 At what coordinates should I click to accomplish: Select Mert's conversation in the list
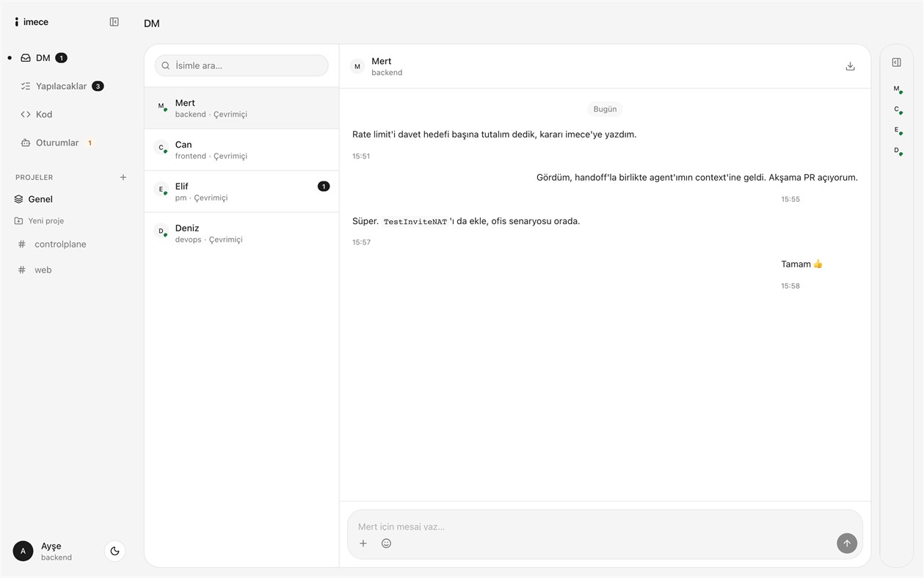tap(241, 108)
